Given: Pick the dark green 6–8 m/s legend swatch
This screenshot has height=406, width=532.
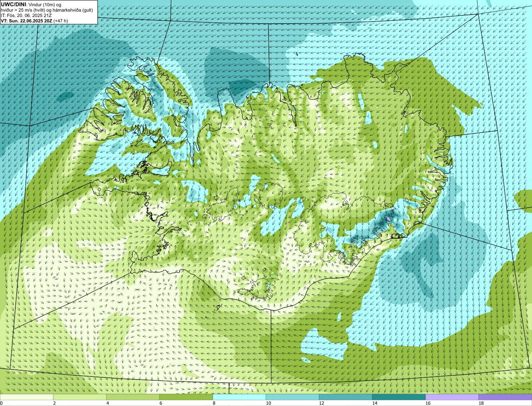Looking at the screenshot, I should coord(186,397).
